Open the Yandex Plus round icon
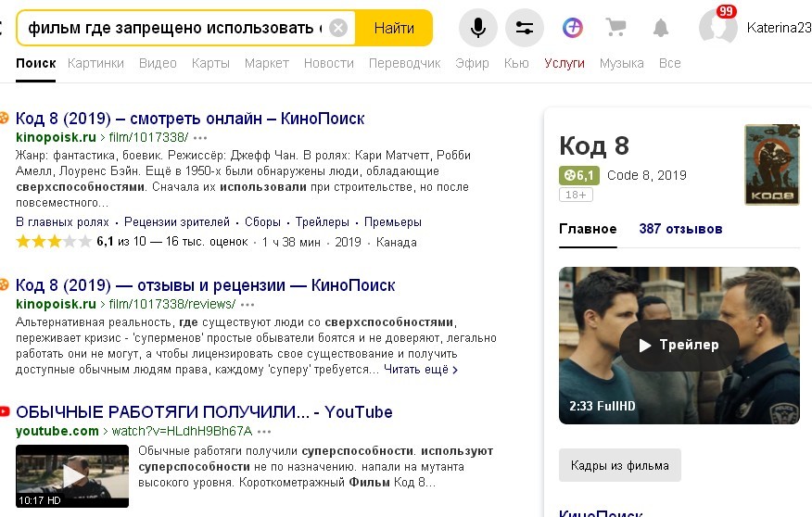This screenshot has width=812, height=517. click(x=572, y=28)
